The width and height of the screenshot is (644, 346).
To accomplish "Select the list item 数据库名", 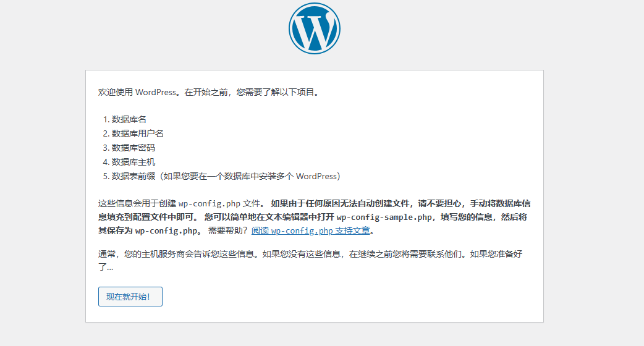I will tap(129, 119).
